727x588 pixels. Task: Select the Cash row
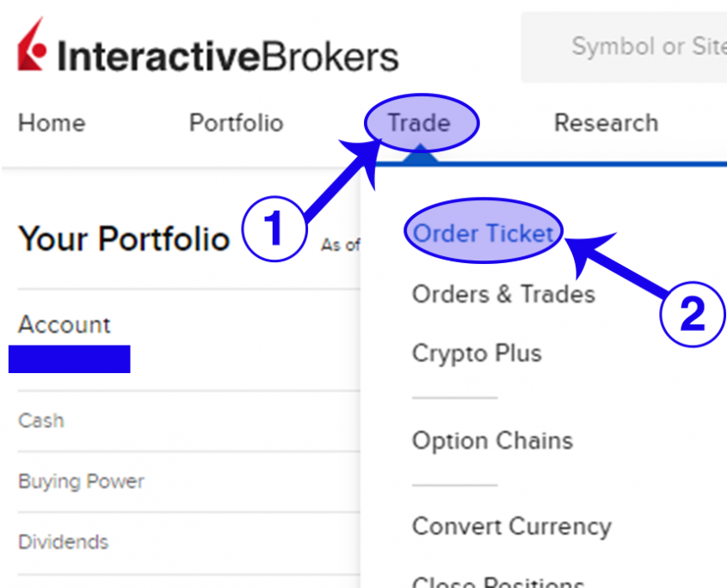(x=41, y=420)
